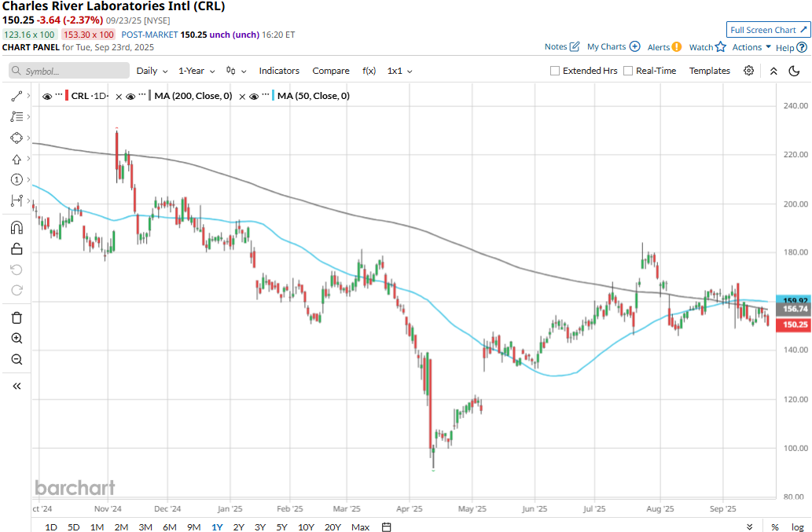This screenshot has height=532, width=812.
Task: Check the Real-Time option
Action: [628, 71]
